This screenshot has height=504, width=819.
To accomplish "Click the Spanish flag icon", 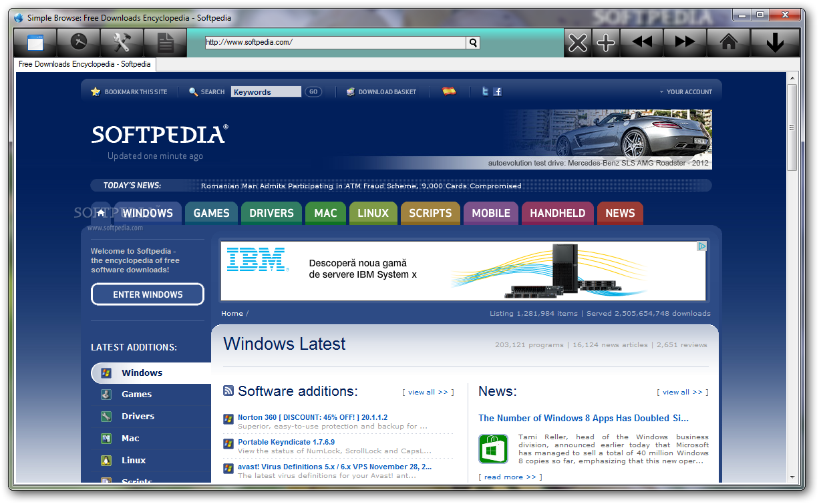I will [x=449, y=91].
